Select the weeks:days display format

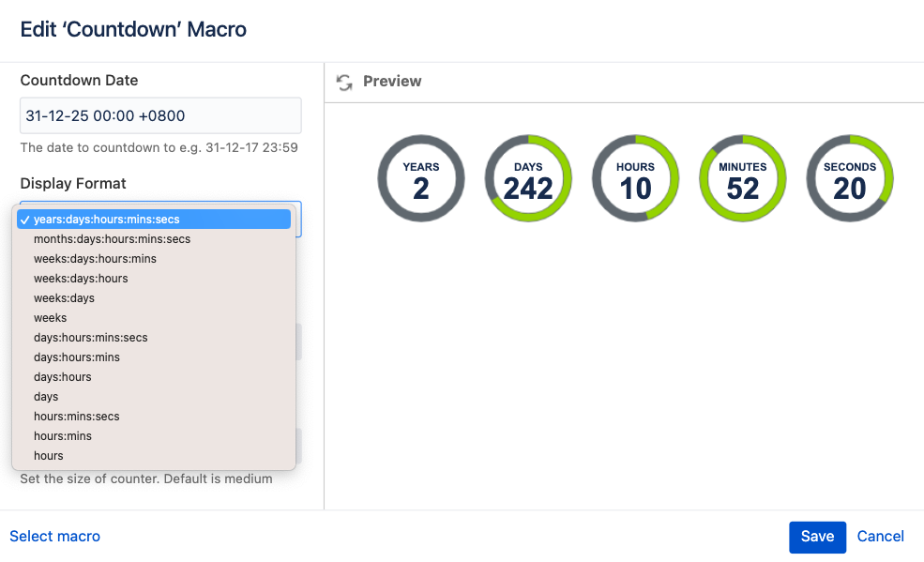click(x=64, y=298)
